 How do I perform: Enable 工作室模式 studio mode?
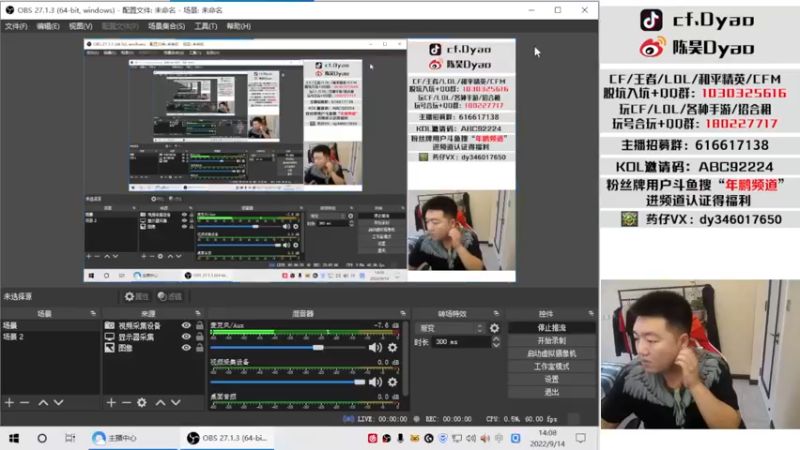tap(552, 366)
